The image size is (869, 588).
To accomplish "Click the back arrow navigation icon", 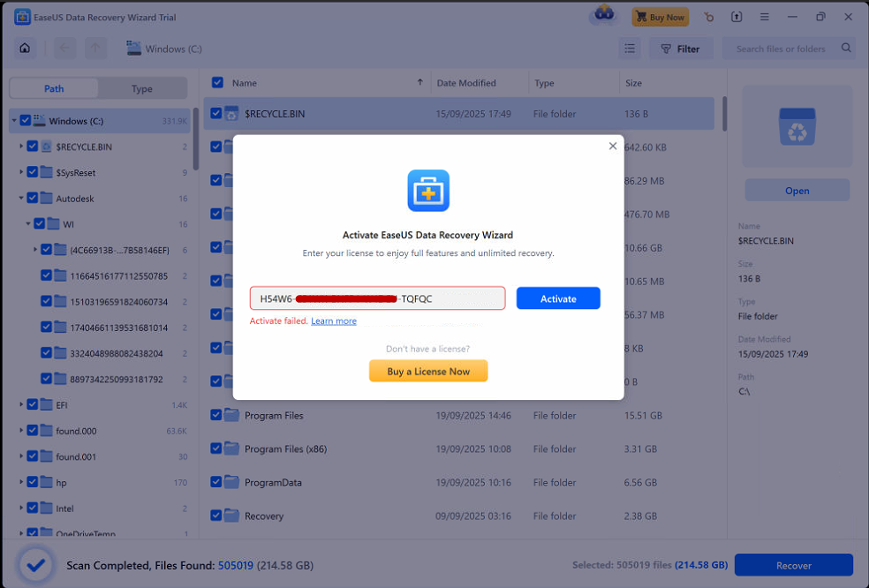I will [67, 49].
